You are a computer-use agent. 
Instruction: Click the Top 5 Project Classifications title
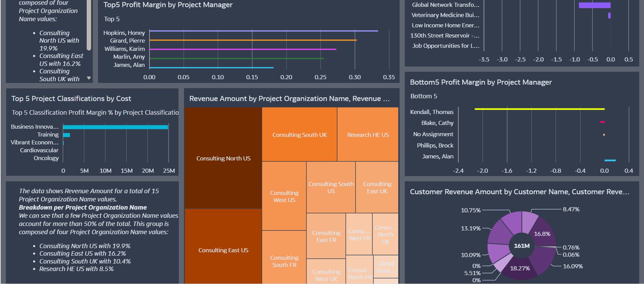71,99
